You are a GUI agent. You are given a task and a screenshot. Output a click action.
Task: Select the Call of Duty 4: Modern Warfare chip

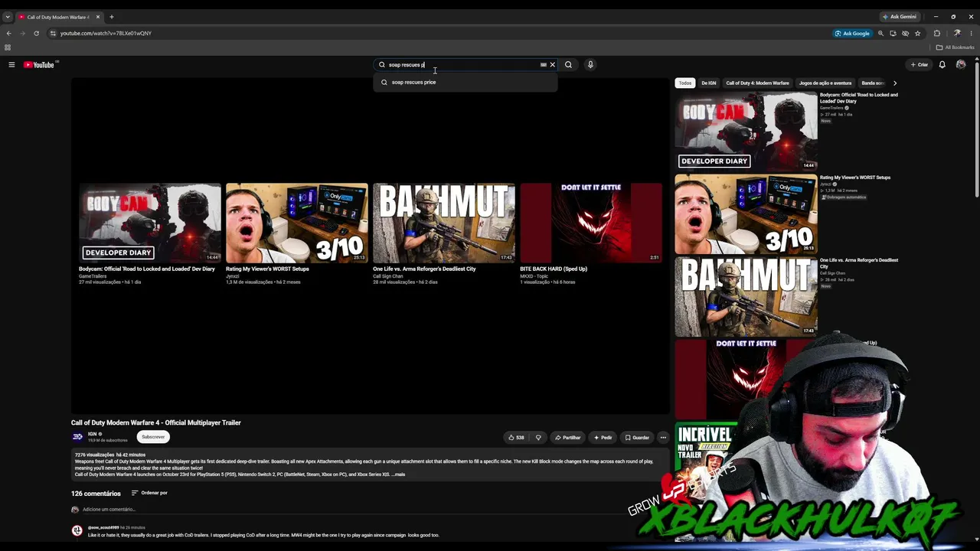pos(757,83)
